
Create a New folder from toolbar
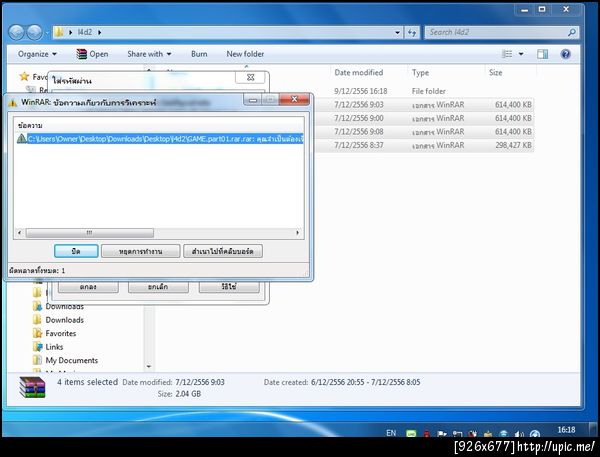pyautogui.click(x=245, y=54)
